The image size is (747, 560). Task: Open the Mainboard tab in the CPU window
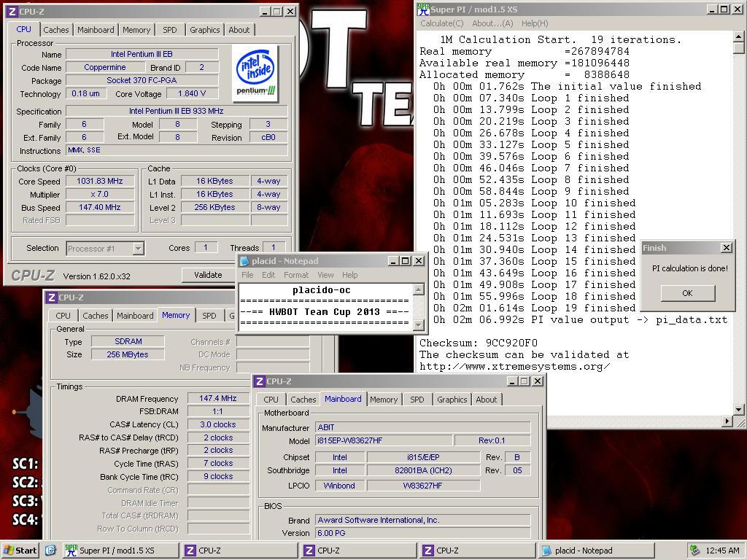pos(96,29)
